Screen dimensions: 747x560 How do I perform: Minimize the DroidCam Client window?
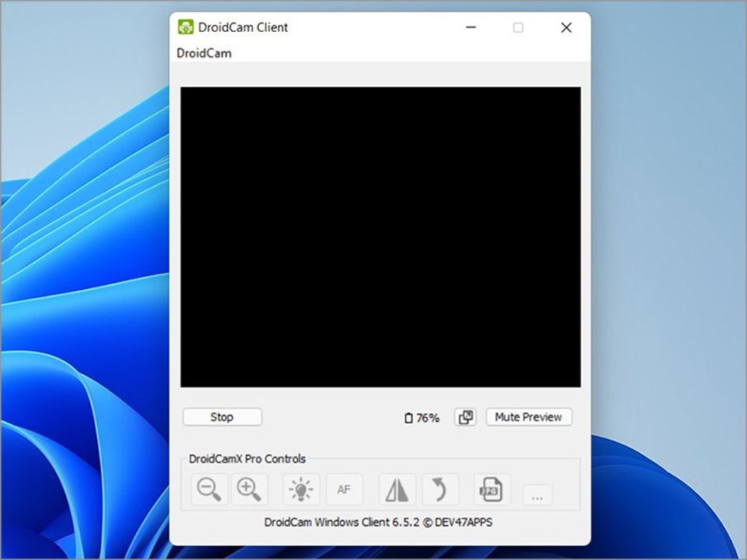tap(471, 27)
